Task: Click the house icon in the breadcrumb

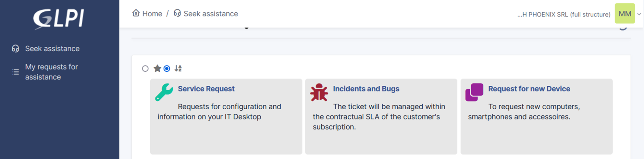Action: click(136, 13)
